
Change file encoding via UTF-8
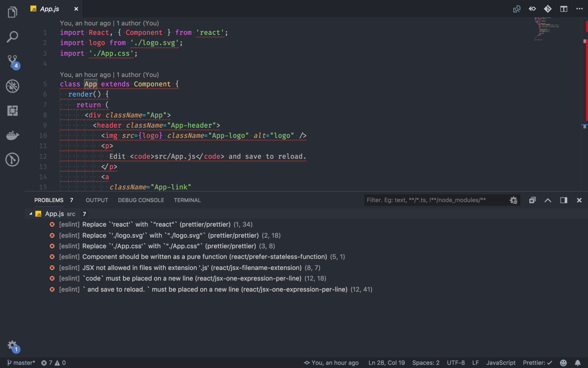click(x=456, y=363)
